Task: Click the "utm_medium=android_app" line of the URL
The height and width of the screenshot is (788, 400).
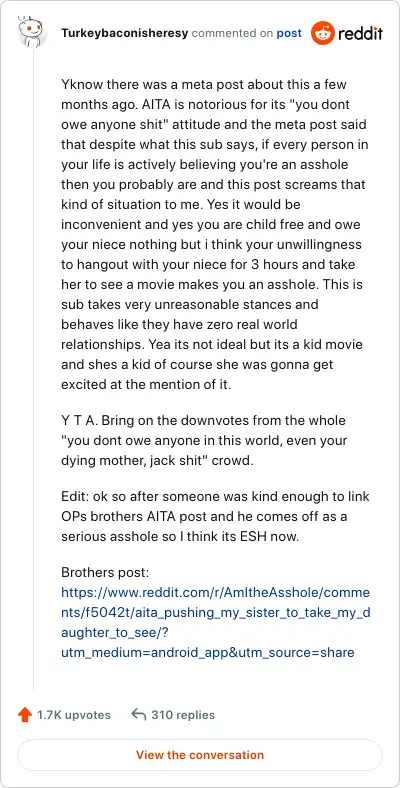Action: (x=208, y=653)
